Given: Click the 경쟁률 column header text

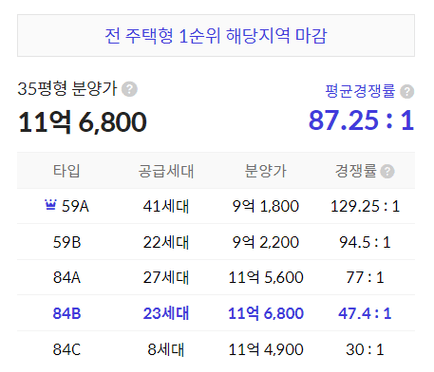Looking at the screenshot, I should (356, 171).
